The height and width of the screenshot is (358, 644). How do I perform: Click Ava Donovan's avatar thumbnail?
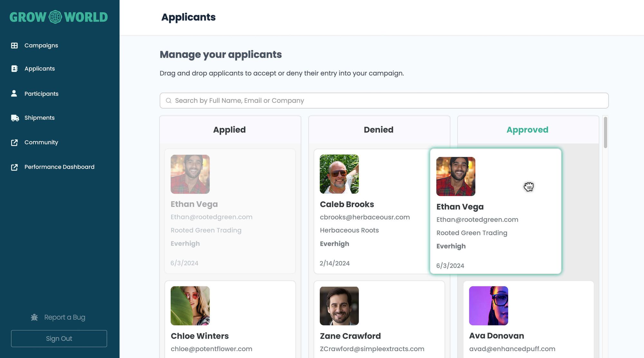coord(488,305)
